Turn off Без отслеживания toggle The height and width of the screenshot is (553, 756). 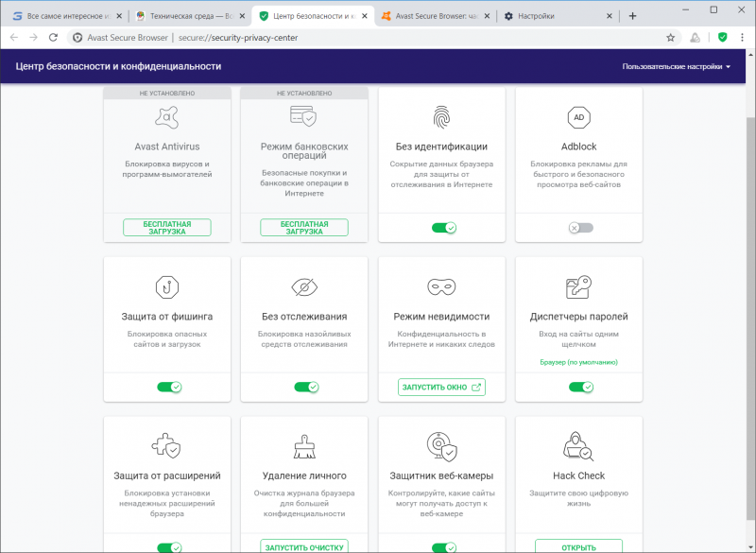click(x=306, y=387)
